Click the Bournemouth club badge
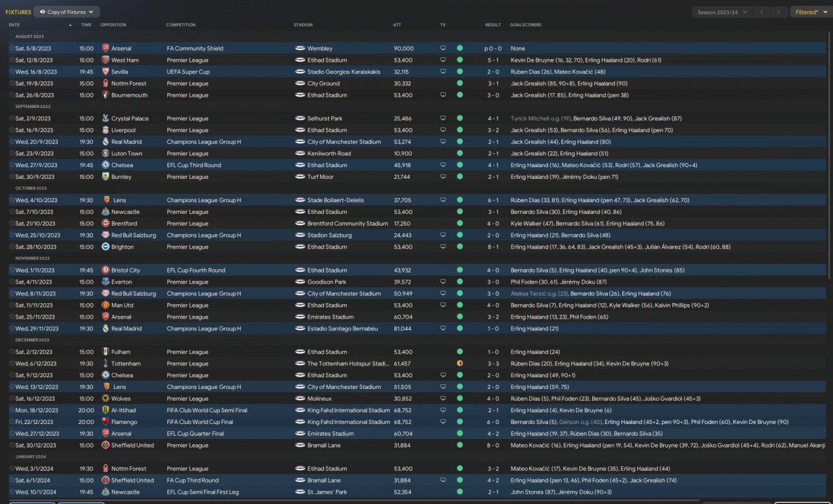 [x=105, y=95]
